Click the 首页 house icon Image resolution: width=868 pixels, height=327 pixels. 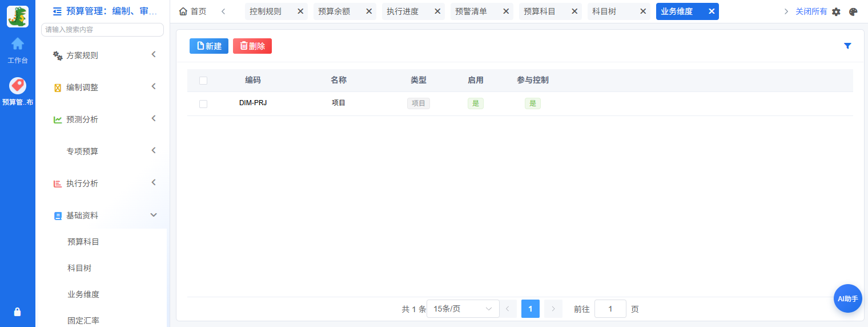(x=183, y=11)
